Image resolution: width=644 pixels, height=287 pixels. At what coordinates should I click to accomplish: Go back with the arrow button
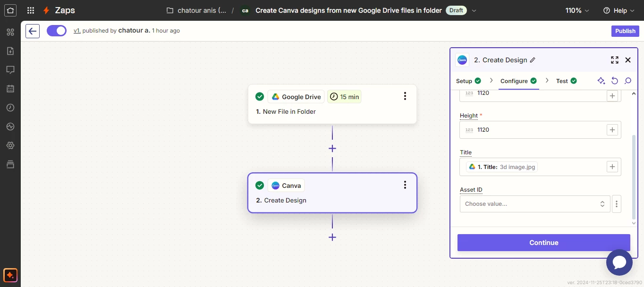[33, 31]
